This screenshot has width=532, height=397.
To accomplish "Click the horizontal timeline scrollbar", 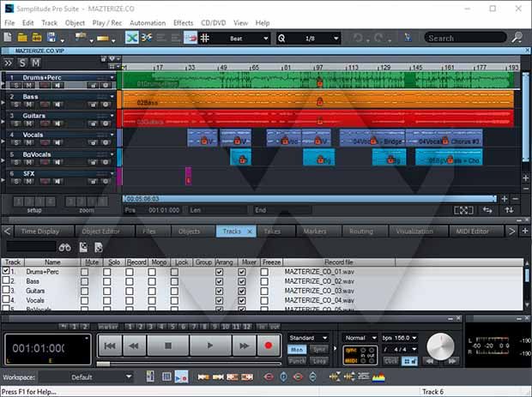I will [310, 199].
